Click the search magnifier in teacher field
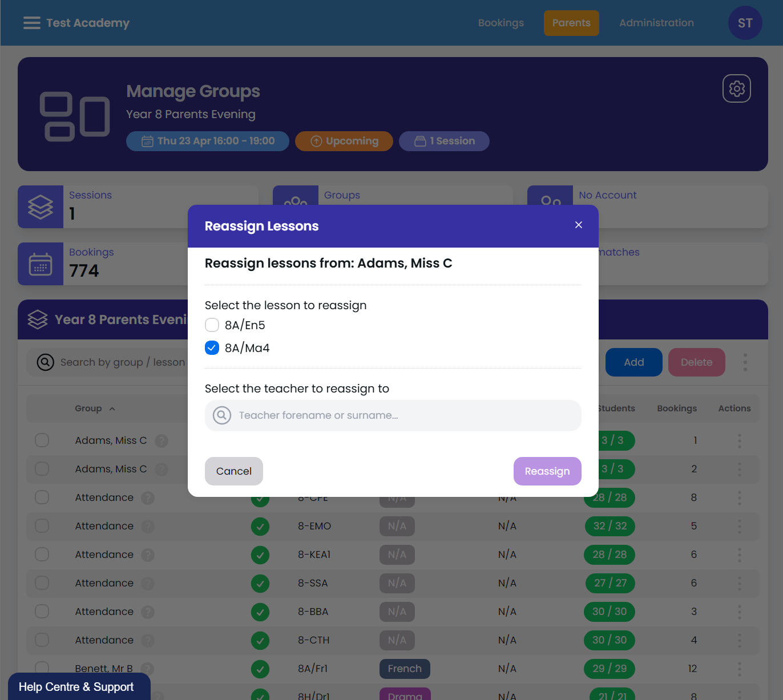Screen dimensions: 783x700 pos(222,415)
